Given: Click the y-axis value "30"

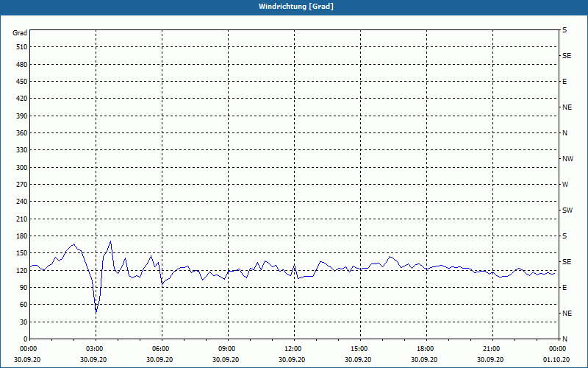Looking at the screenshot, I should pos(24,322).
